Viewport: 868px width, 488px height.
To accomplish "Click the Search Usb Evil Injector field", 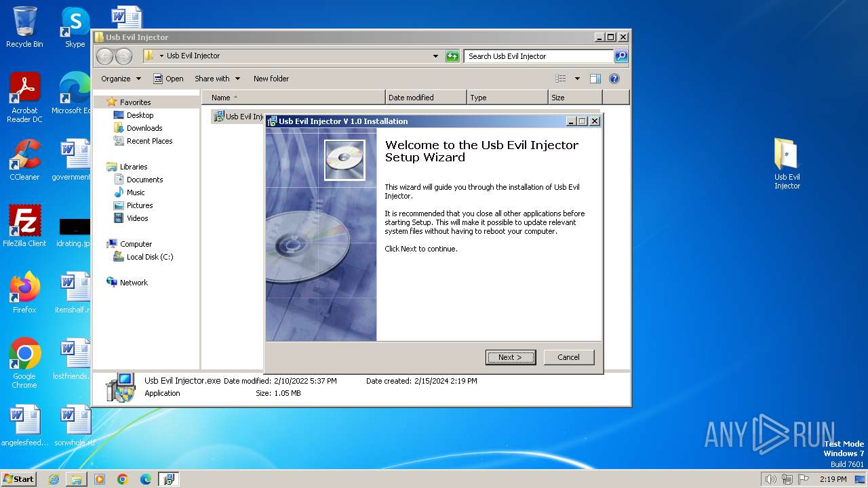I will [539, 56].
